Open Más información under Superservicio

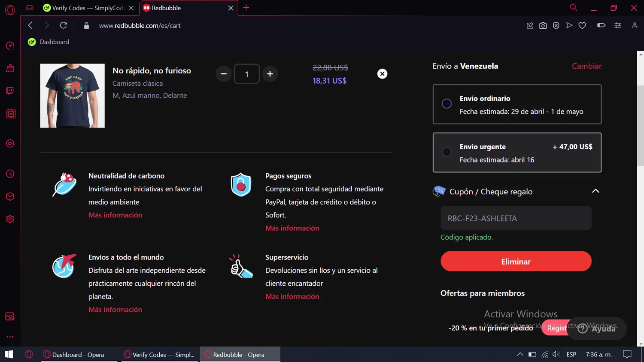click(x=292, y=296)
